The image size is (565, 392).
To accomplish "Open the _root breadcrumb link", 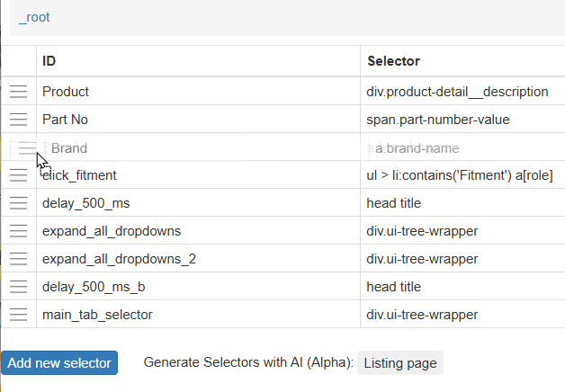I will (34, 17).
